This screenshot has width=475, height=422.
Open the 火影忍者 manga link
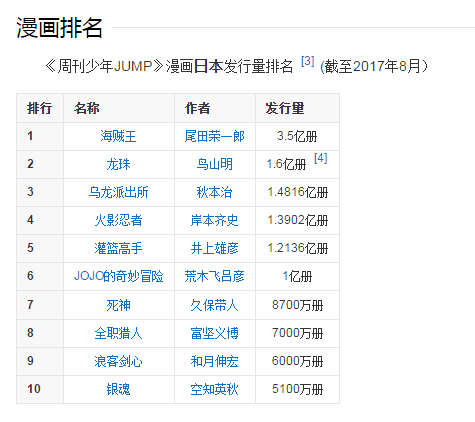(x=118, y=220)
